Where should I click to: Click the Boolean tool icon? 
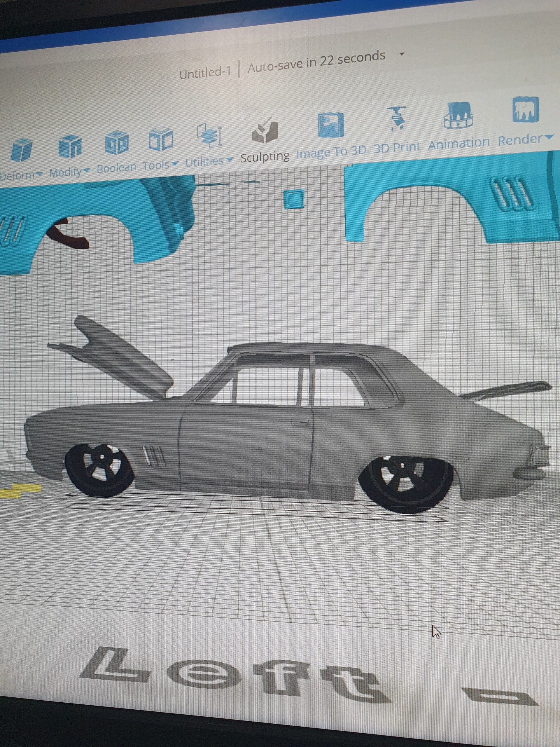pos(116,142)
